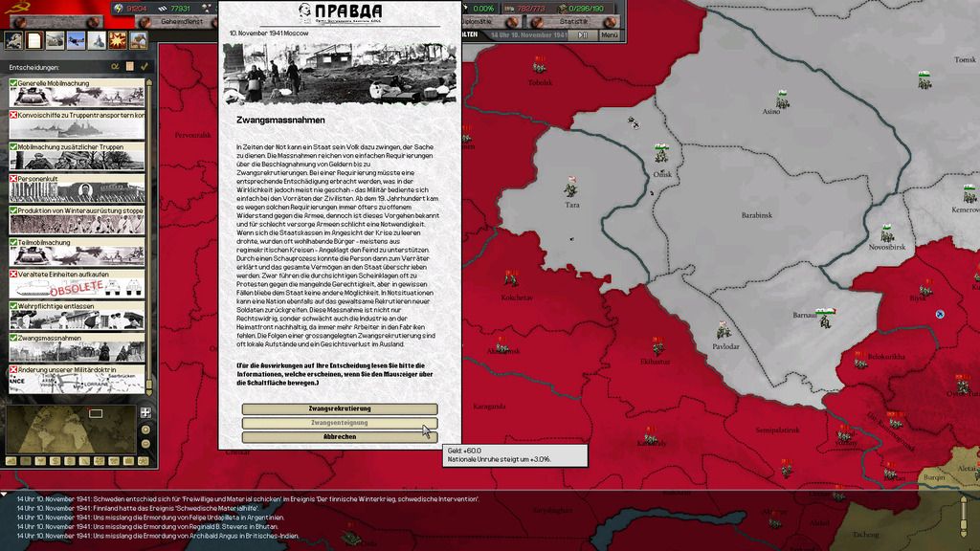Select the Barabinsk province label
Image resolution: width=980 pixels, height=551 pixels.
click(x=756, y=215)
